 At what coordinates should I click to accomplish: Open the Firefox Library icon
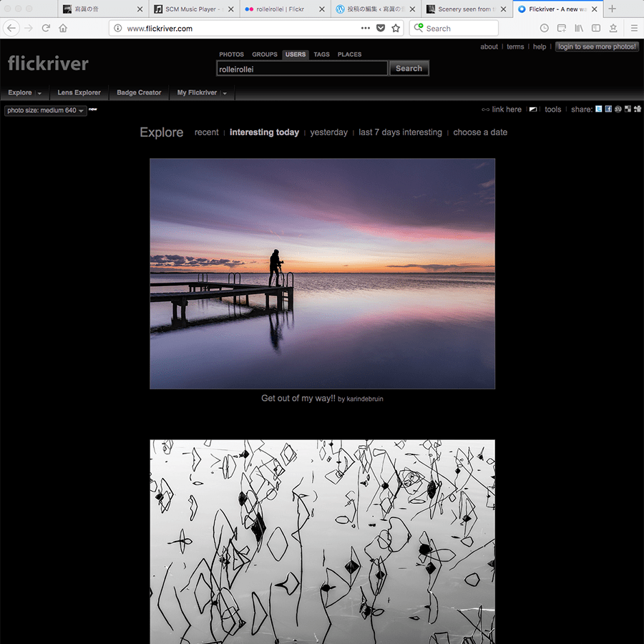[579, 28]
